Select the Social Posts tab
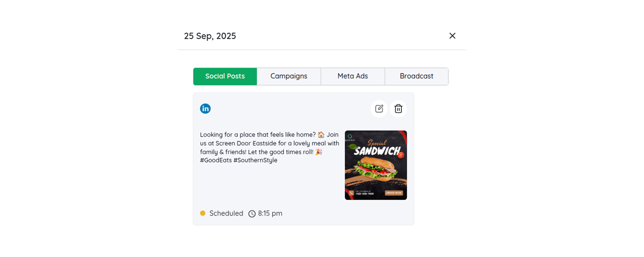 click(x=225, y=76)
